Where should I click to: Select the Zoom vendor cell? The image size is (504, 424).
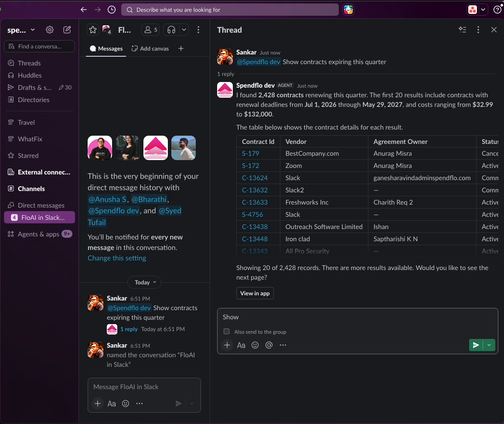(x=324, y=166)
